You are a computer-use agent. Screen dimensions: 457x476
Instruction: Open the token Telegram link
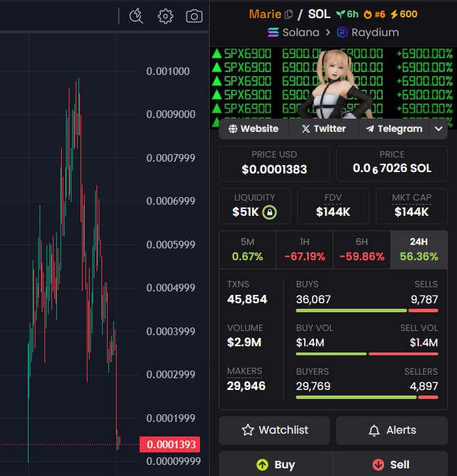coord(394,129)
